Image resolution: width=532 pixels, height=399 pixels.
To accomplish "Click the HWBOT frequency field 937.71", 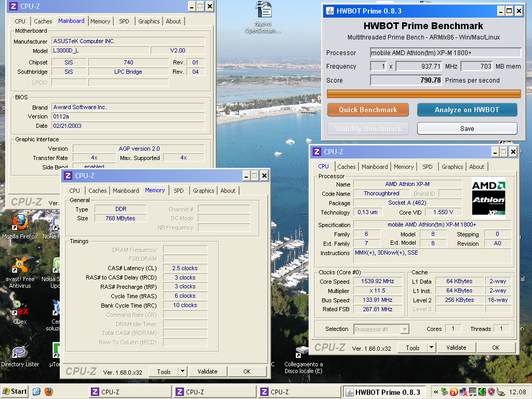I will (x=419, y=66).
